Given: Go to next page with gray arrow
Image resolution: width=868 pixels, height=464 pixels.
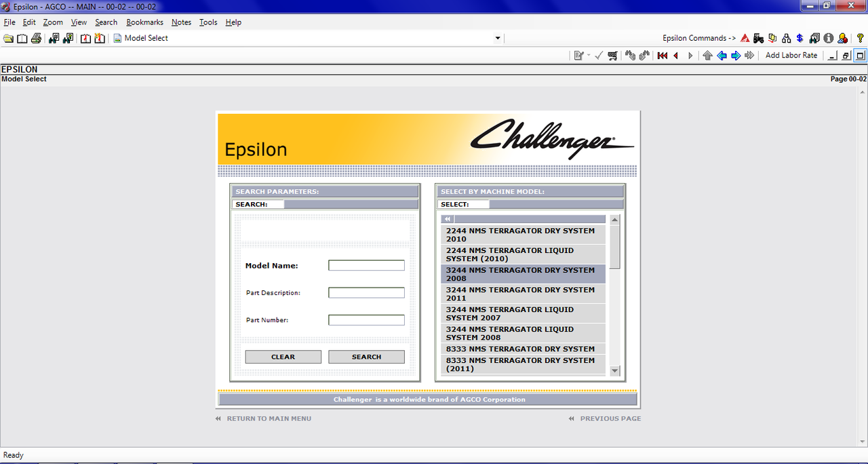Looking at the screenshot, I should pos(690,56).
